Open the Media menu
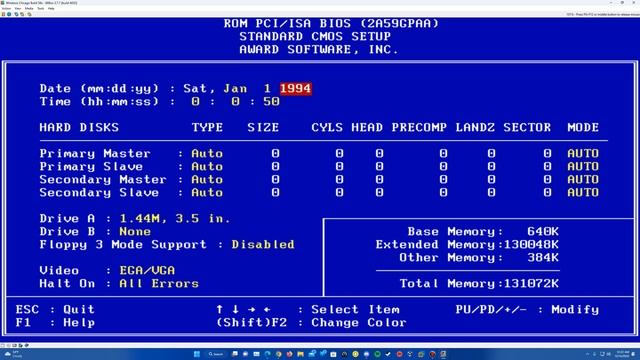640x360 pixels. click(29, 8)
